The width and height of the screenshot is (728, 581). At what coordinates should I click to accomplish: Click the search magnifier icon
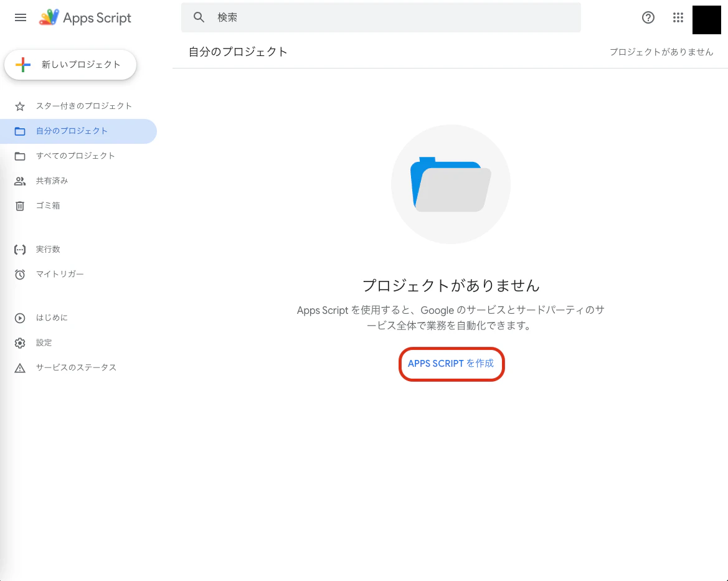pyautogui.click(x=199, y=17)
